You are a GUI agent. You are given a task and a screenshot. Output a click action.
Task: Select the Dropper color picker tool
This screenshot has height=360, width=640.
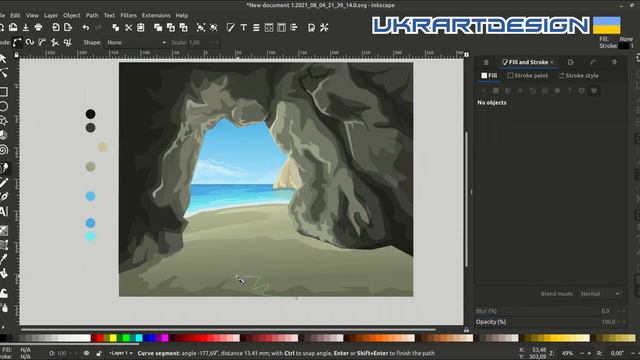pyautogui.click(x=4, y=259)
